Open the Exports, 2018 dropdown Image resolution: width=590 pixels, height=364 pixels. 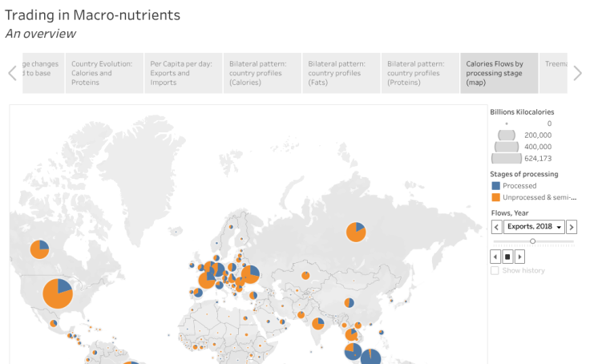[534, 227]
